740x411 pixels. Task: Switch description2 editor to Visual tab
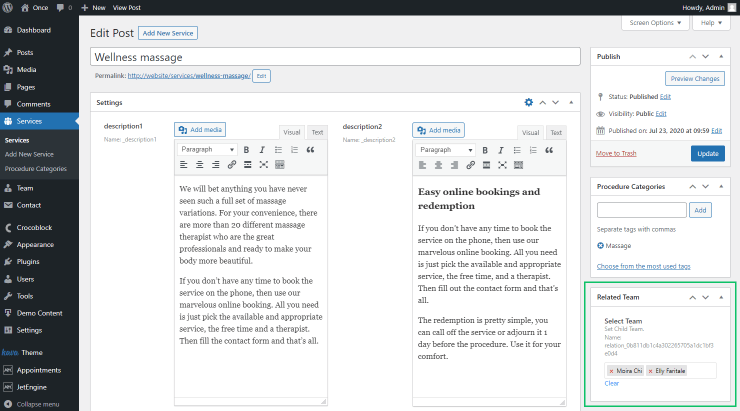(530, 133)
